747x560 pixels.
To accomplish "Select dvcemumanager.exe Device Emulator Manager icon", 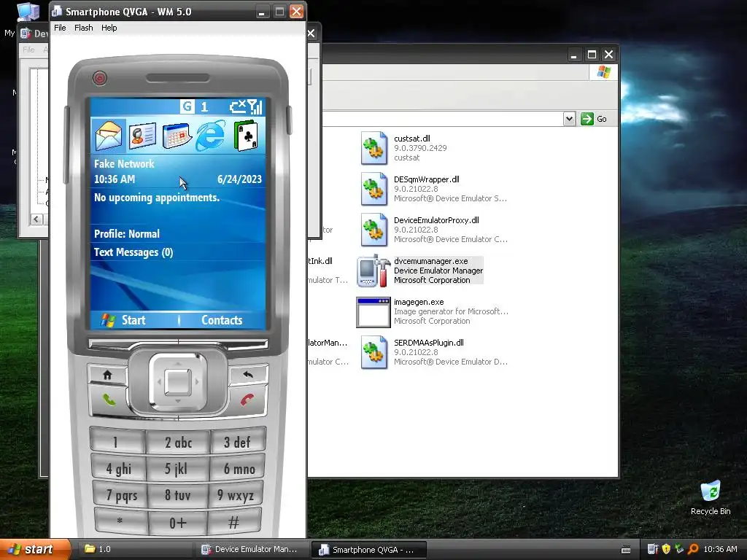I will [374, 271].
